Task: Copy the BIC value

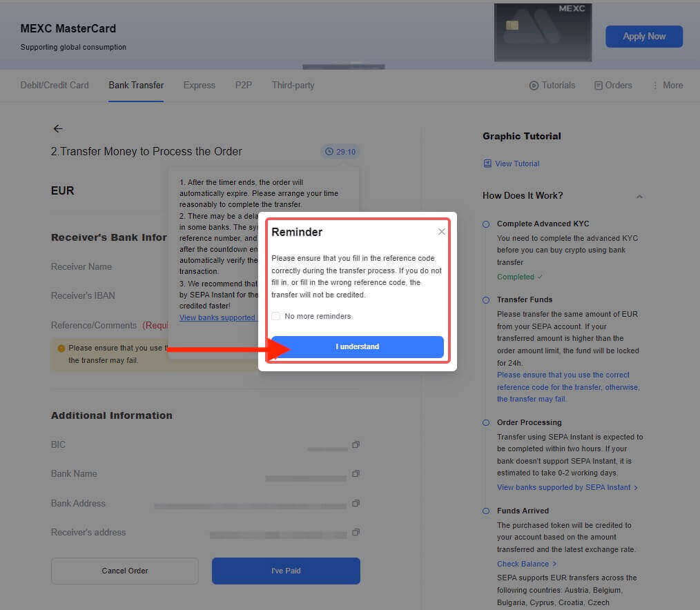Action: coord(356,444)
